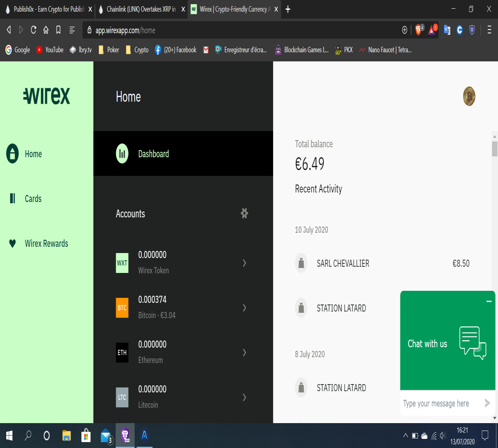
Task: Show hidden system tray icons
Action: 405,436
